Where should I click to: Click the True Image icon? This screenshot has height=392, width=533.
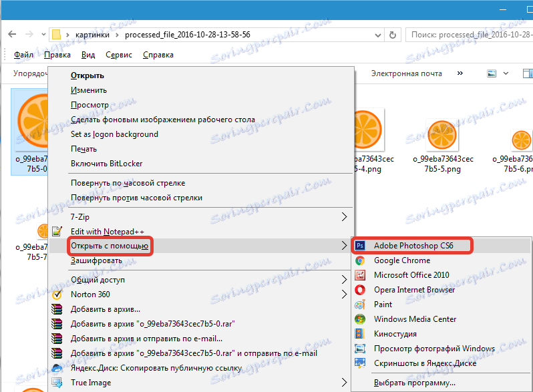[57, 383]
